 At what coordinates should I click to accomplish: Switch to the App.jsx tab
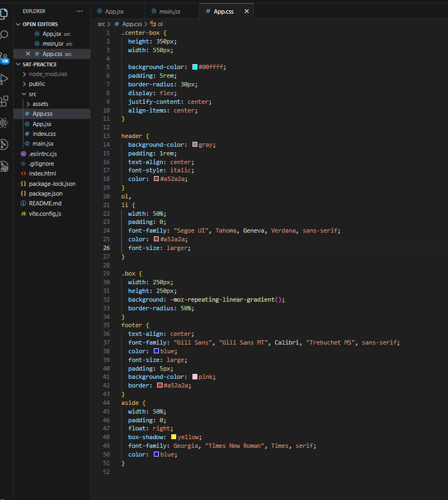click(x=116, y=11)
